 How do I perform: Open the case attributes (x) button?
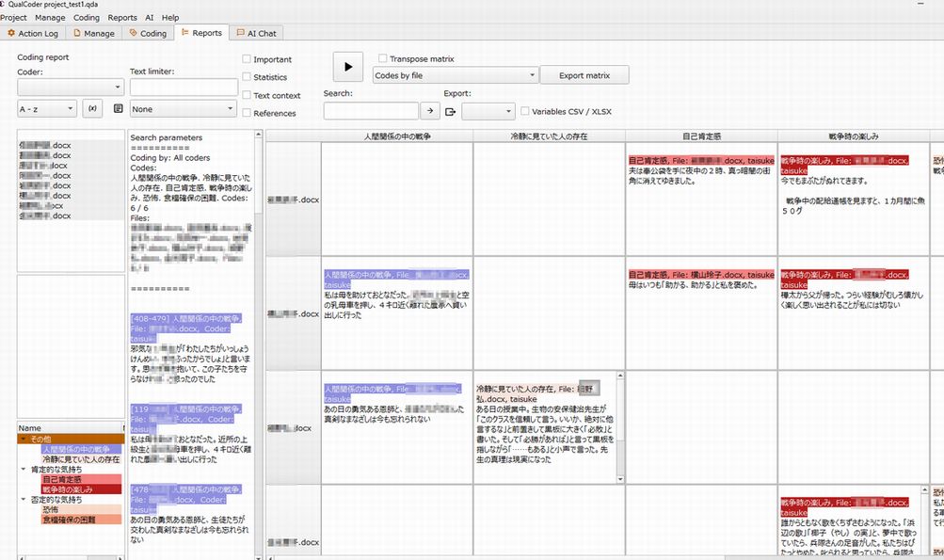[92, 108]
